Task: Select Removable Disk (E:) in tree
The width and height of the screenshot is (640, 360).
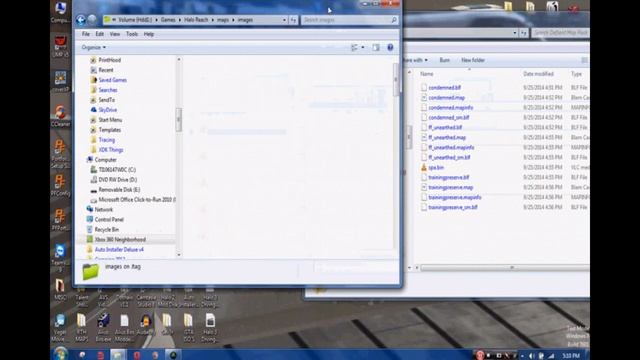Action: (x=119, y=190)
